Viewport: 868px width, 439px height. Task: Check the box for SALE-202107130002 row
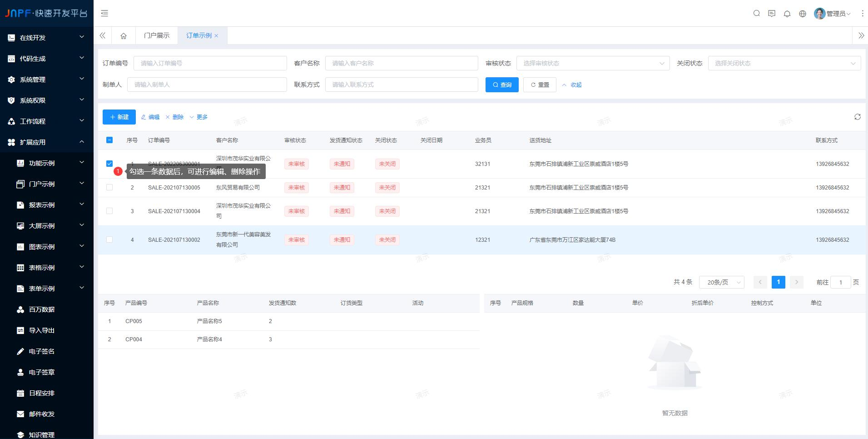pos(109,239)
